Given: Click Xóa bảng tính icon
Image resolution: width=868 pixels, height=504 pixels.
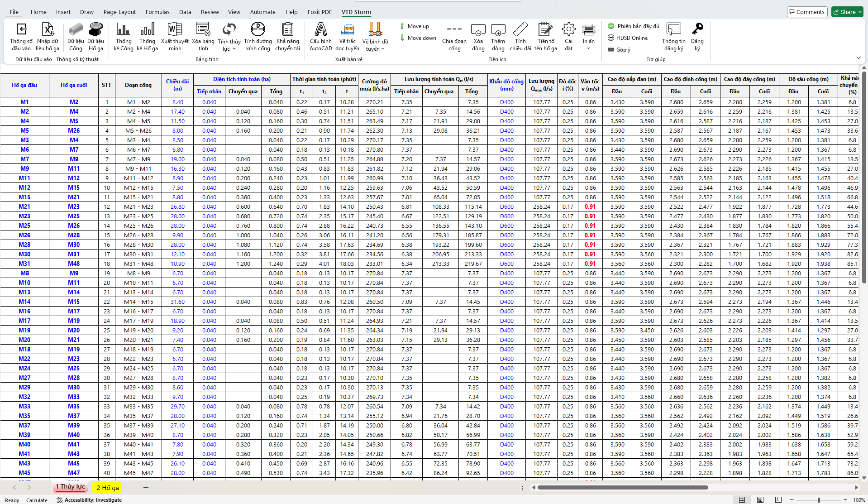Looking at the screenshot, I should (x=203, y=30).
